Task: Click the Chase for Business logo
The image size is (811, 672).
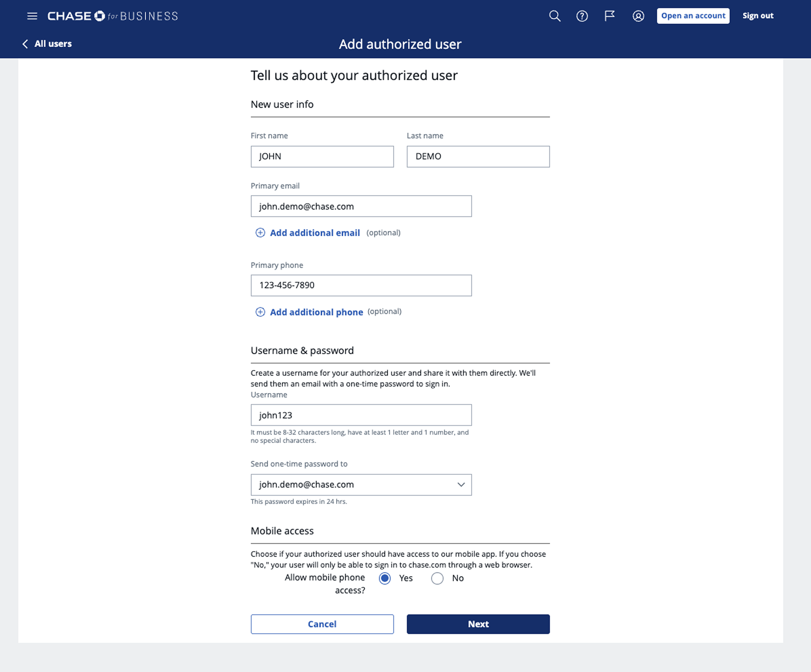Action: tap(113, 16)
